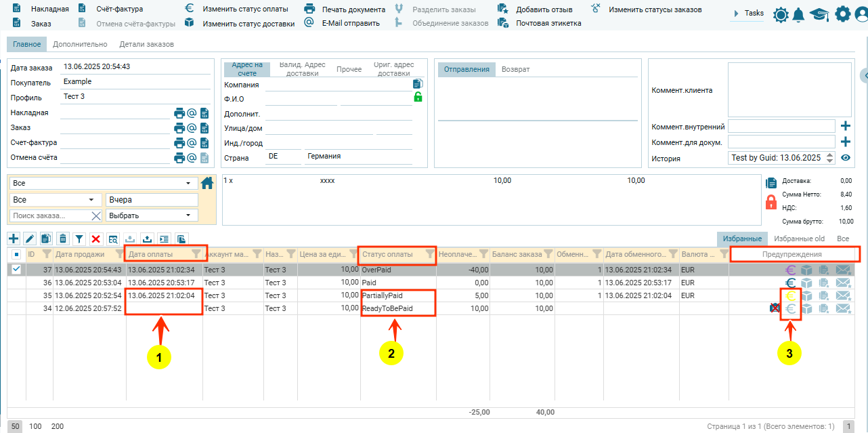The width and height of the screenshot is (868, 433).
Task: Click the trash delete icon in grid toolbar
Action: click(63, 239)
